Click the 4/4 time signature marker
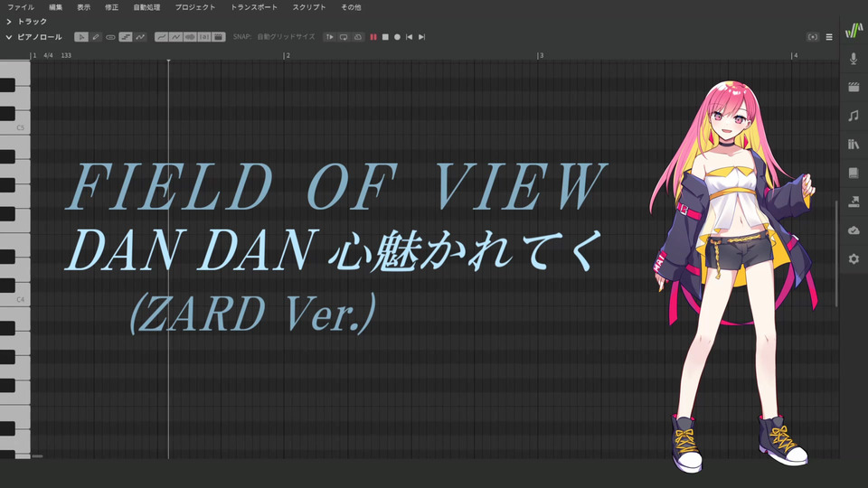Screen dimensions: 868x488 click(48, 55)
